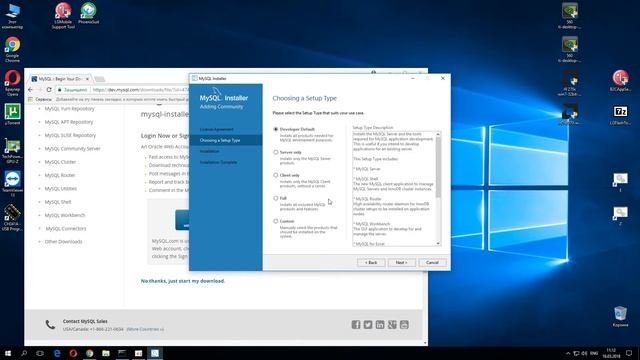Open the 7z desktop icon
Image resolution: width=640 pixels, height=360 pixels.
620,115
